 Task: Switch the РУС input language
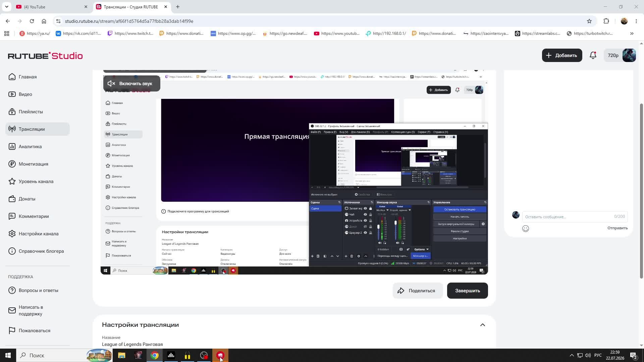[x=598, y=355]
